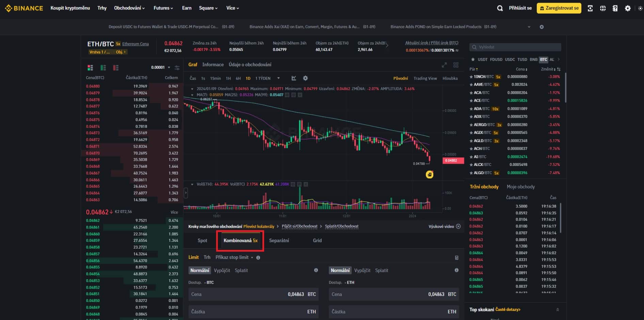Image resolution: width=644 pixels, height=320 pixels.
Task: Open the Půjčit si/Obchodovat link
Action: tap(299, 226)
